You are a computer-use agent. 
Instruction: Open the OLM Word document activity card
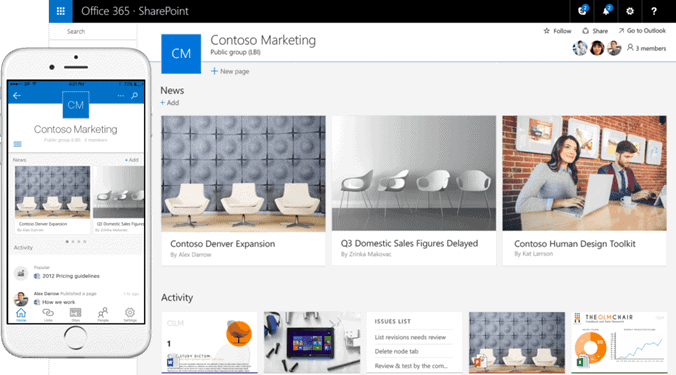[x=210, y=343]
